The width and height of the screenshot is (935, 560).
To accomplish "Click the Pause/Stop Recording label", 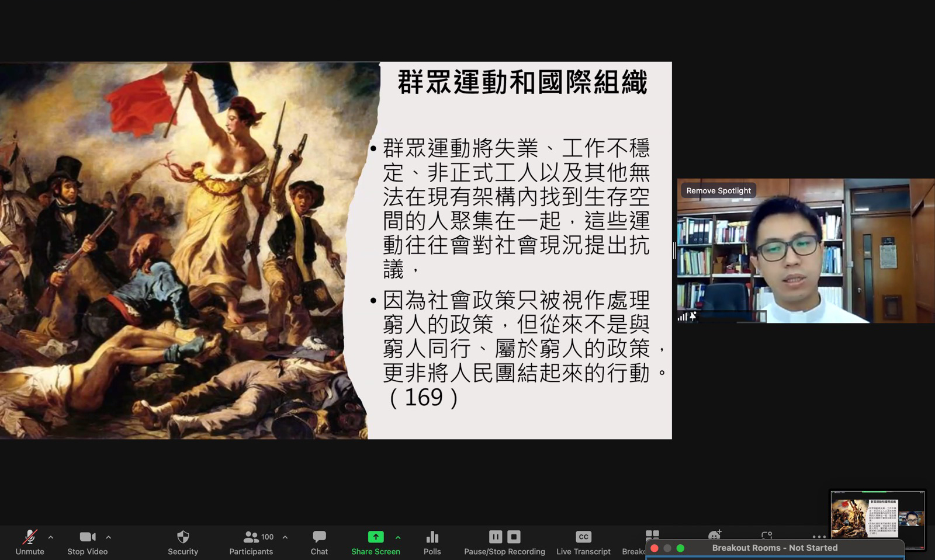I will point(504,552).
